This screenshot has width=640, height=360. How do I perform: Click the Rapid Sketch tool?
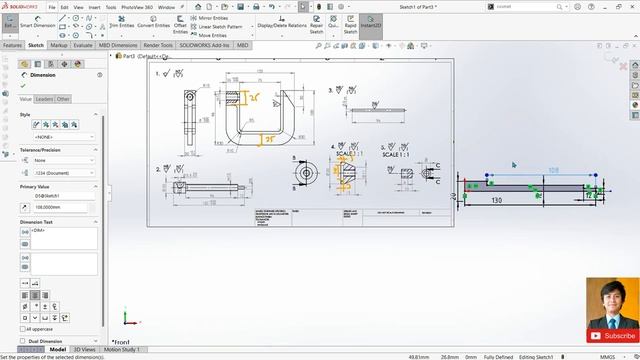pos(350,24)
